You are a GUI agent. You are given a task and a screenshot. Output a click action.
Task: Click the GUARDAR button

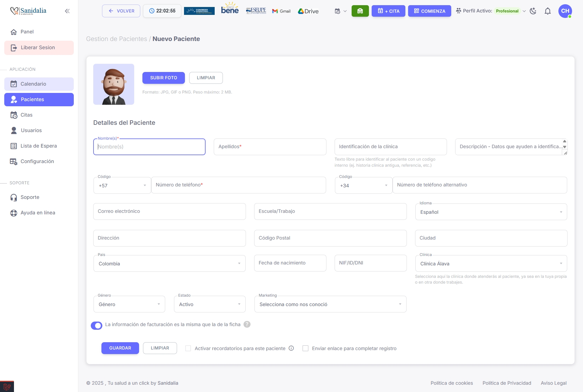pos(120,348)
